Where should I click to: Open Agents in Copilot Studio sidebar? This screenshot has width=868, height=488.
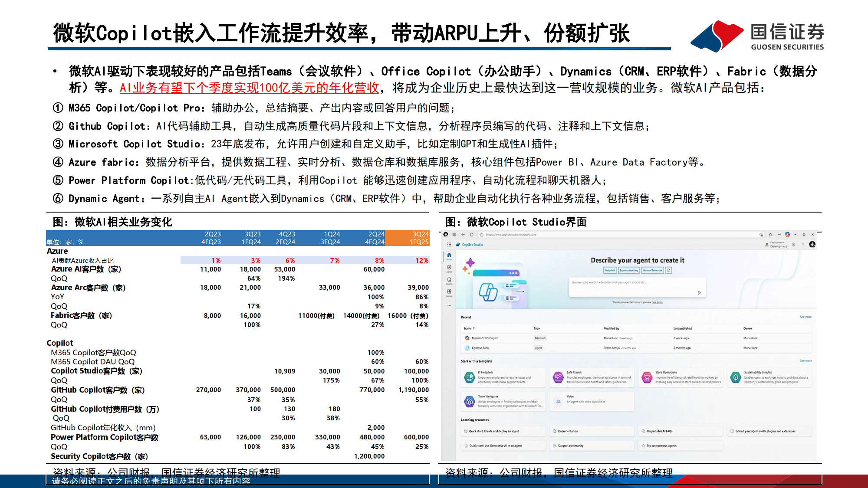449,281
